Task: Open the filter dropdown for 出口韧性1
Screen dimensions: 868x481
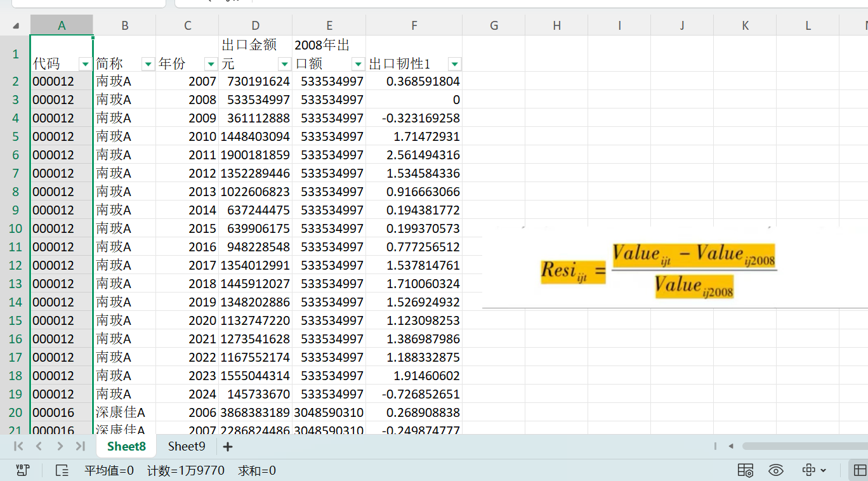Action: coord(454,63)
